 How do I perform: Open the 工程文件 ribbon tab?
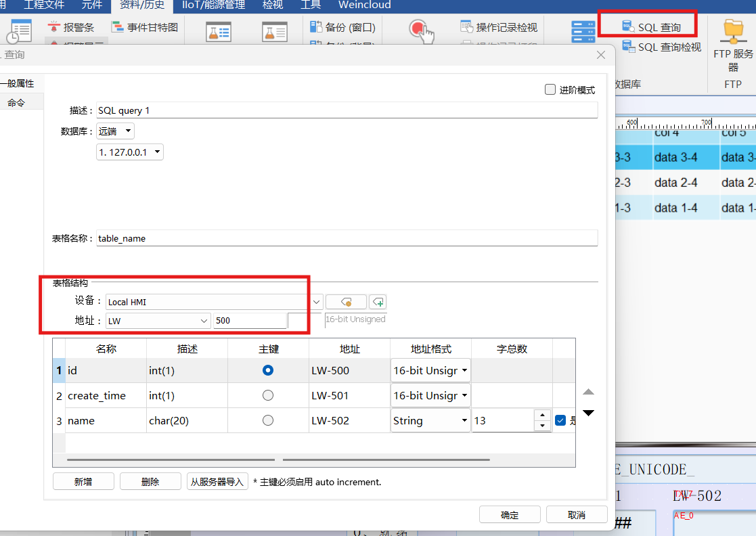coord(44,5)
